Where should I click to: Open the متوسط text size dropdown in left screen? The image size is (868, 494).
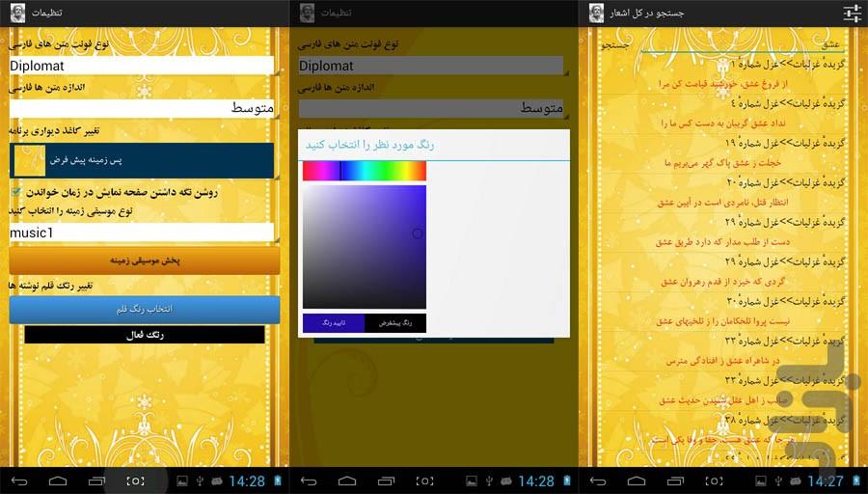click(142, 108)
